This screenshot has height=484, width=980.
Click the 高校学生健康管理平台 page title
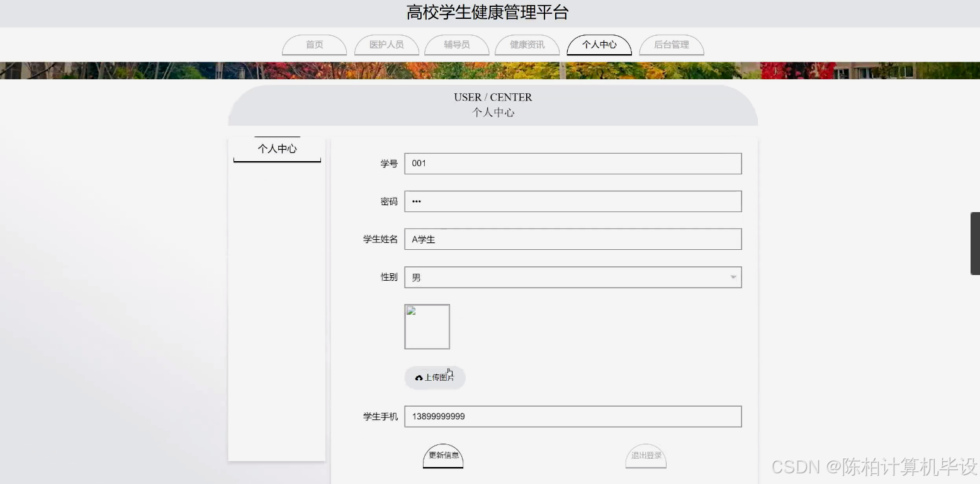pos(490,13)
